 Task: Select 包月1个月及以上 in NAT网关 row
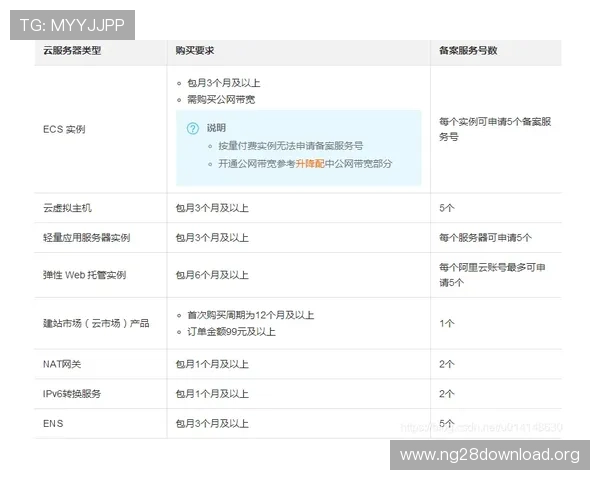[212, 364]
